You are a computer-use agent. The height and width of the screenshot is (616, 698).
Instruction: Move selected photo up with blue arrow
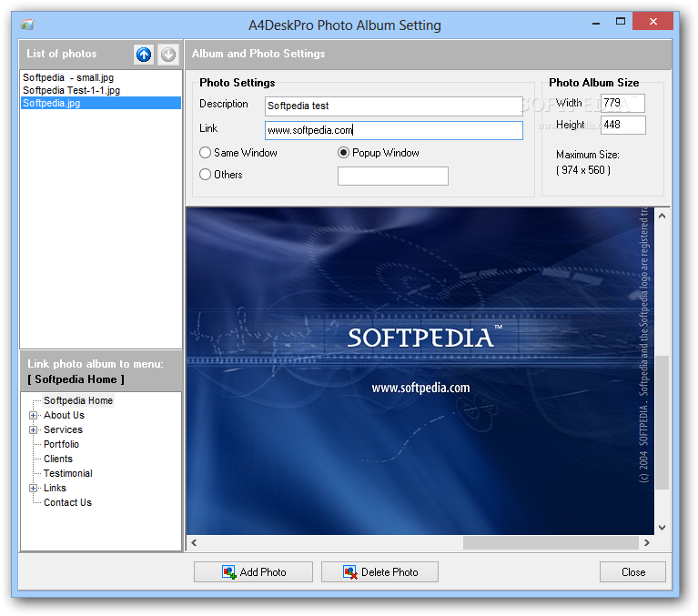coord(144,55)
